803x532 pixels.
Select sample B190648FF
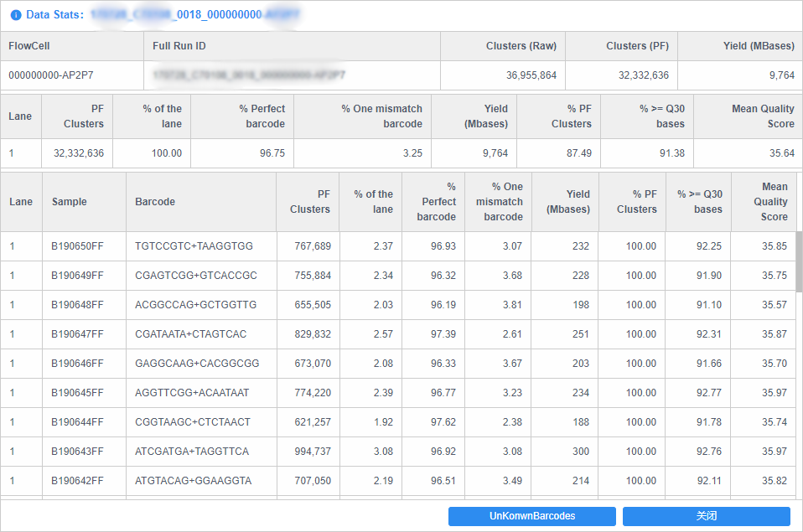77,305
